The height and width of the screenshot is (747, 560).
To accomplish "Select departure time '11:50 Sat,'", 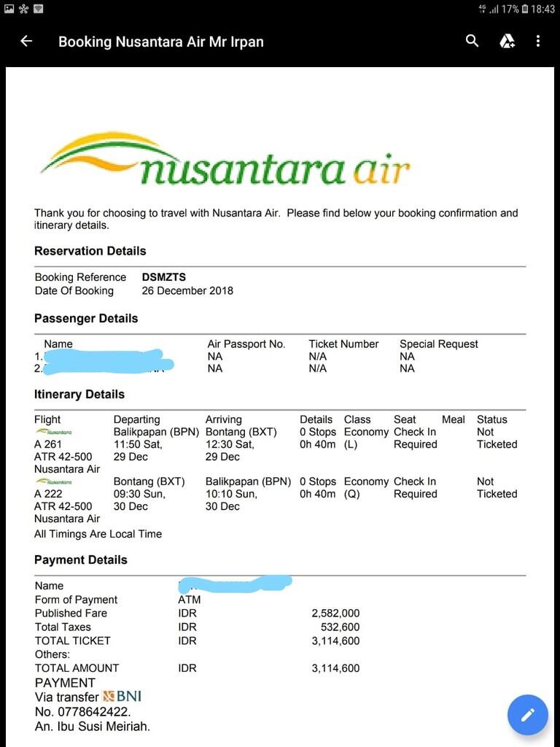I will pos(138,444).
